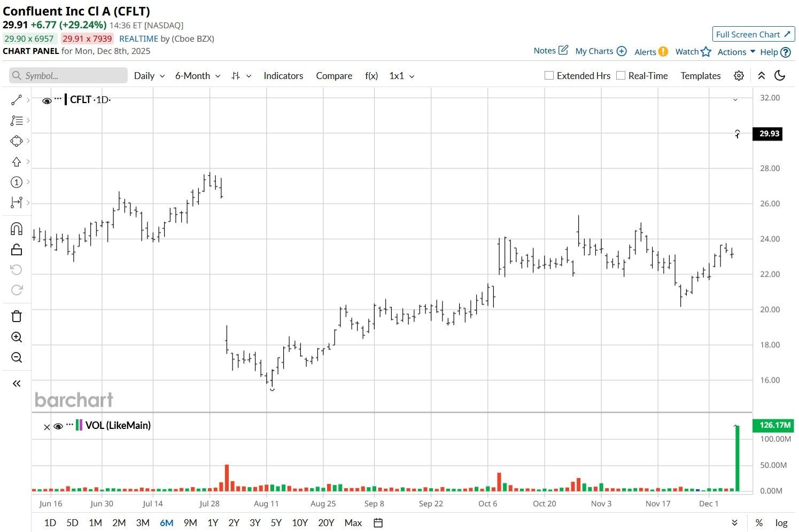Viewport: 799px width, 532px height.
Task: Select the 6M time range
Action: [167, 523]
